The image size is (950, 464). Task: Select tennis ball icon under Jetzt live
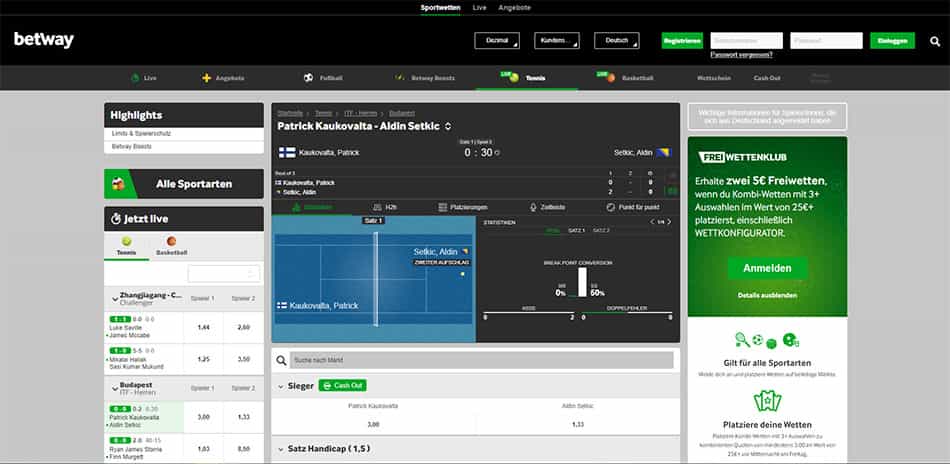pos(126,241)
